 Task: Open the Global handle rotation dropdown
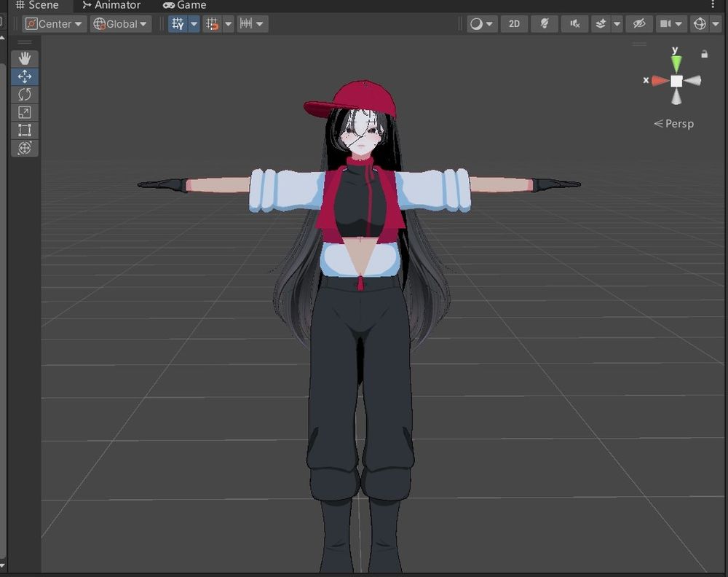pos(121,24)
